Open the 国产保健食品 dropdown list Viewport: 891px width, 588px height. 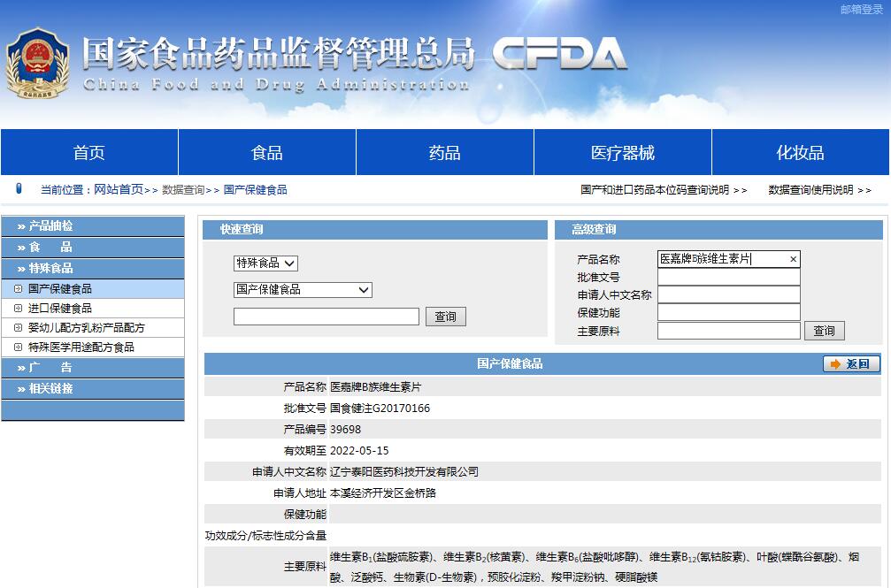303,290
